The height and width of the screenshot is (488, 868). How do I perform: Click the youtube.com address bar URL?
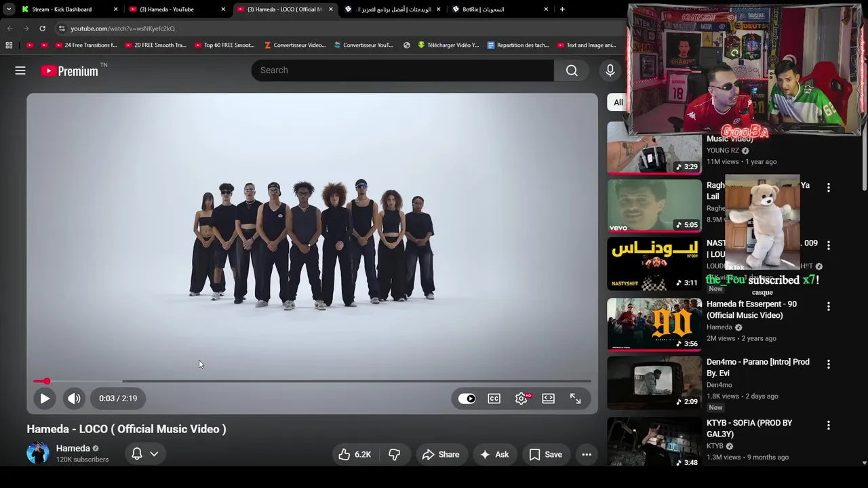(123, 28)
